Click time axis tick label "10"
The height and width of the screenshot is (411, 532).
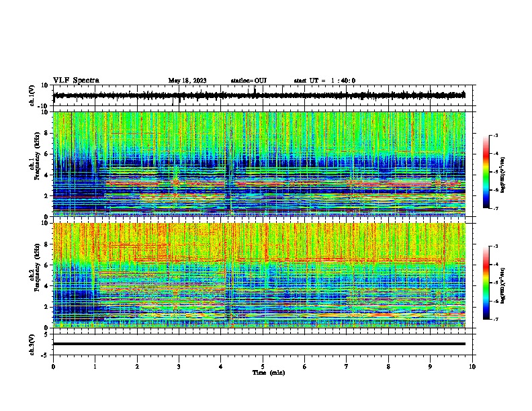(472, 367)
